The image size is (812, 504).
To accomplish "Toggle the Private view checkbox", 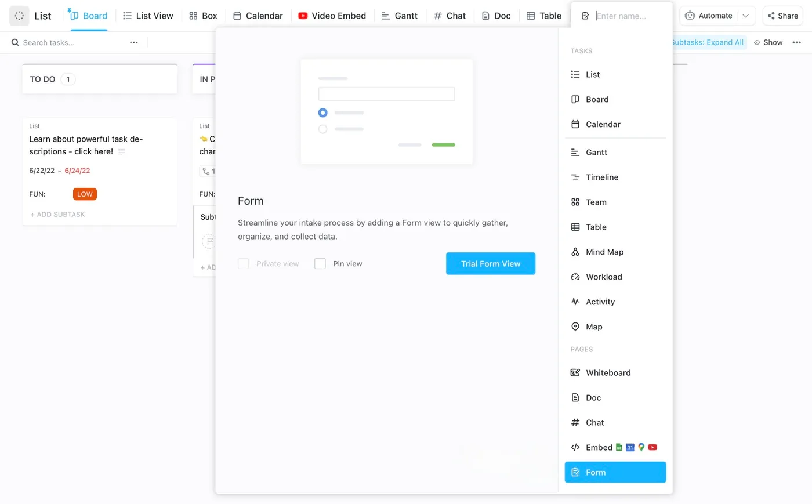I will 244,264.
